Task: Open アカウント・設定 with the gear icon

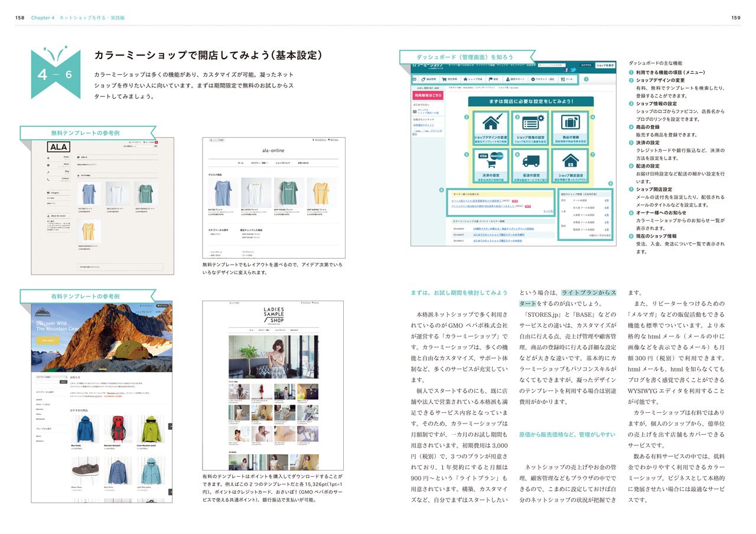Action: pos(533,79)
